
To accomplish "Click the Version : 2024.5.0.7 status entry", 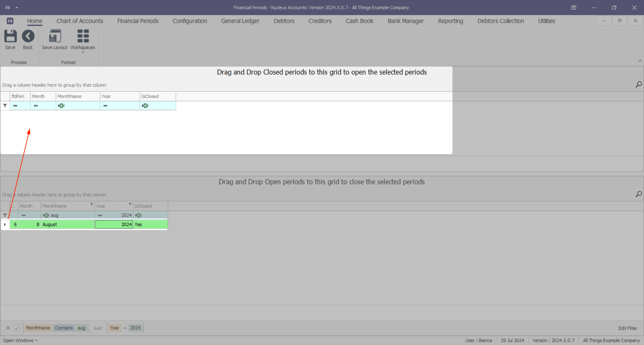I will [x=553, y=340].
